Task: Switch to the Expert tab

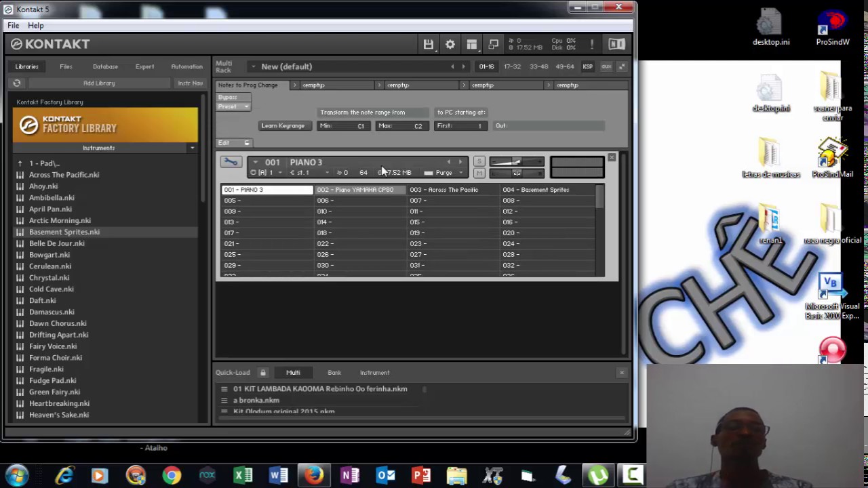Action: click(x=144, y=66)
